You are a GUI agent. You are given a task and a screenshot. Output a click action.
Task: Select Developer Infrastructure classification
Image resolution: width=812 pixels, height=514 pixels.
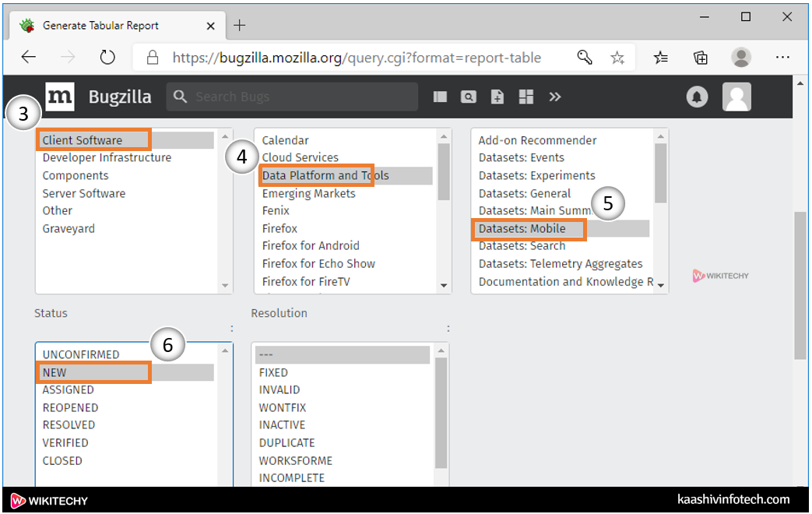107,158
